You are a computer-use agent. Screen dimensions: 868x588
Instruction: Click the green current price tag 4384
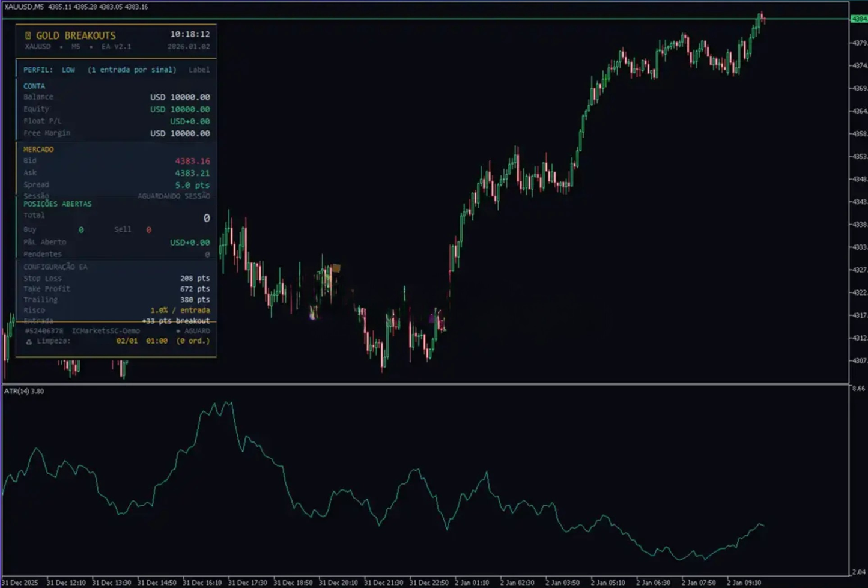[x=859, y=19]
